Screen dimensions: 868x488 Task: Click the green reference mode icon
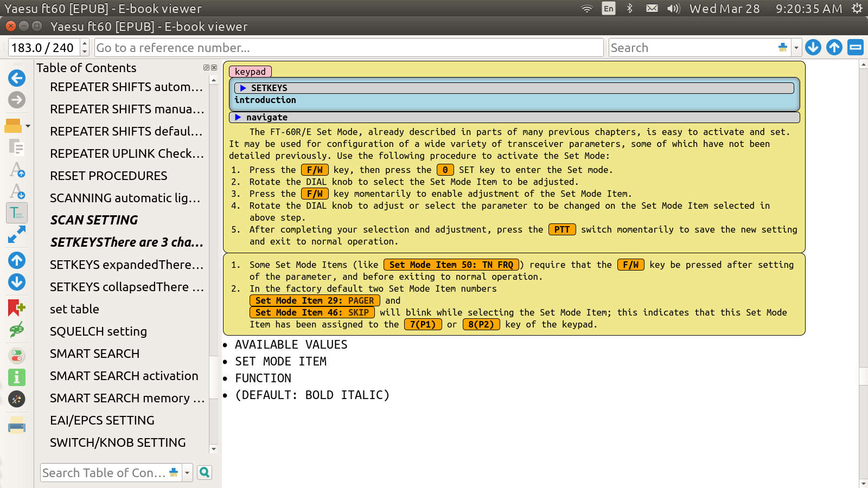coord(17,330)
